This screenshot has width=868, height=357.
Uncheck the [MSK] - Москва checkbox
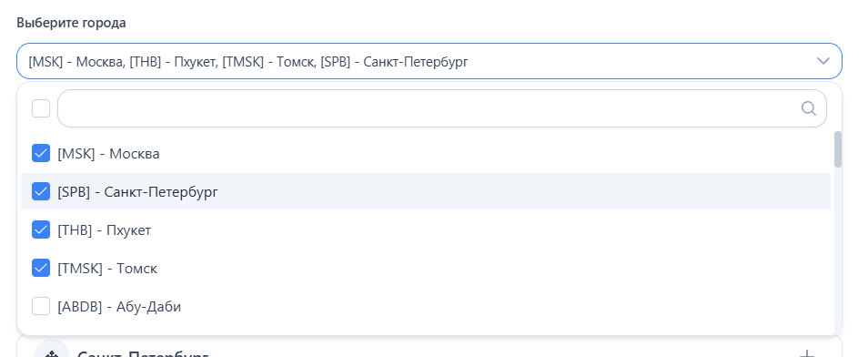point(41,153)
